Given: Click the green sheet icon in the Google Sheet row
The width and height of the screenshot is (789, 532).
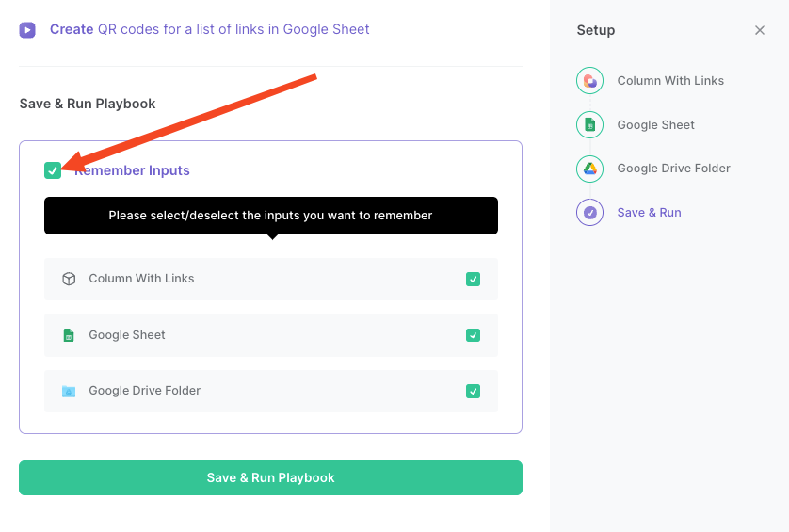Looking at the screenshot, I should [69, 335].
